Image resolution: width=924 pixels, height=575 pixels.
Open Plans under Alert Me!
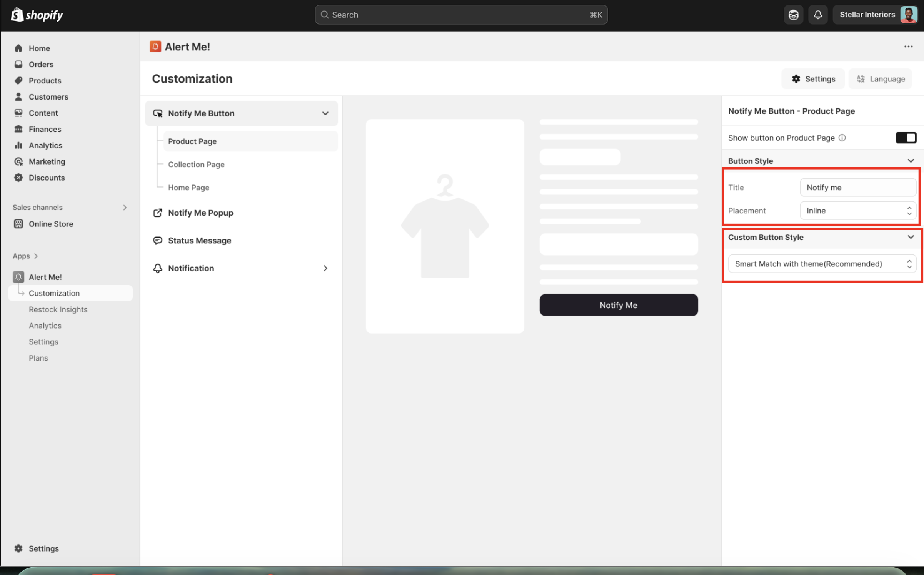38,357
